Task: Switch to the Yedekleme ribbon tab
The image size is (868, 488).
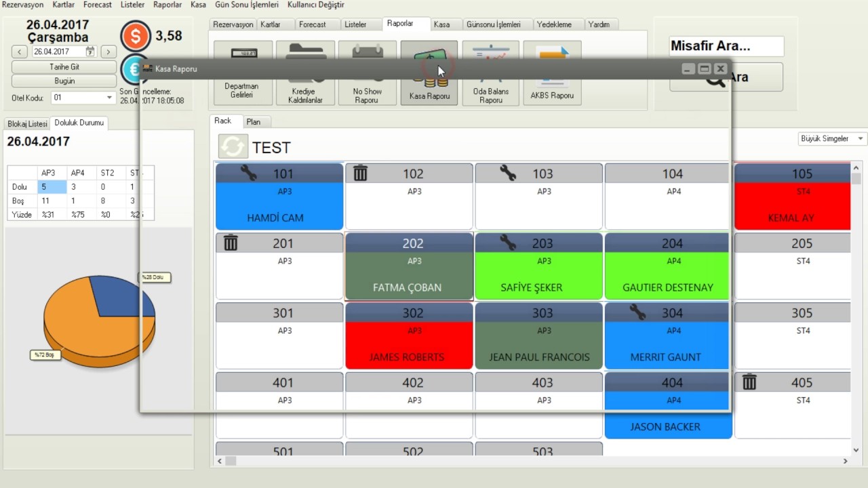Action: pos(558,24)
